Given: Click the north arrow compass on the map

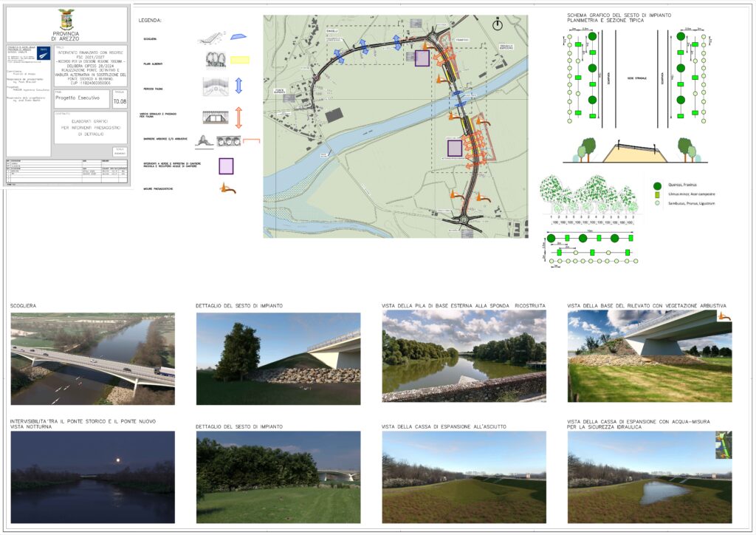Looking at the screenshot, I should pos(498,24).
